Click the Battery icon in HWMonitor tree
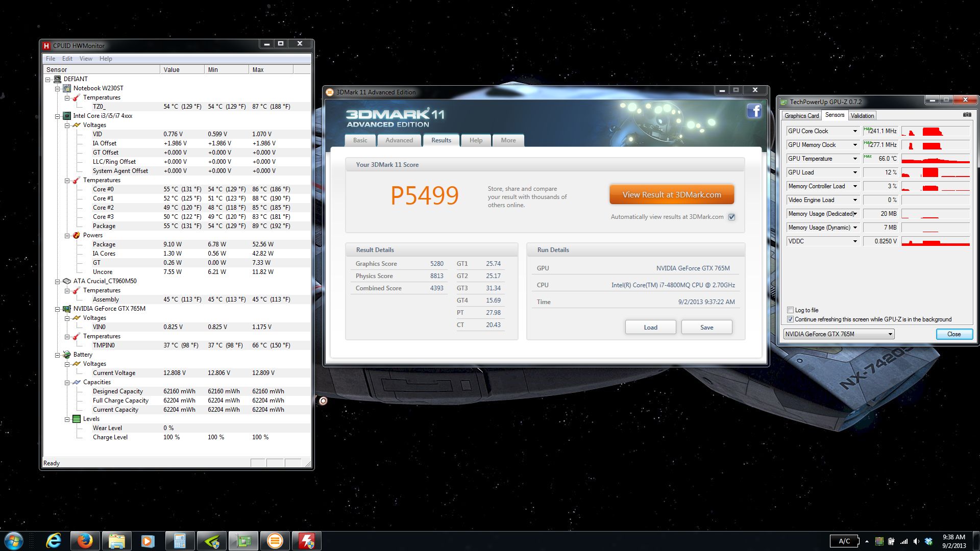Image resolution: width=980 pixels, height=551 pixels. tap(67, 355)
